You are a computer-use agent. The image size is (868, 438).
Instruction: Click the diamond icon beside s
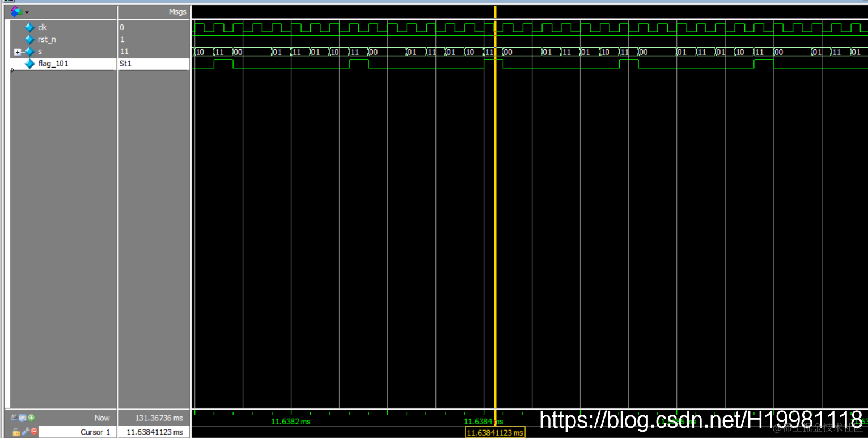click(x=30, y=52)
